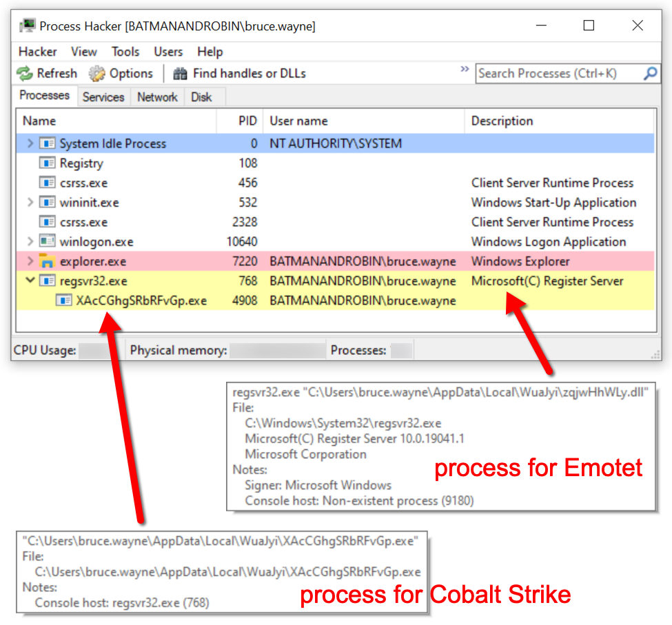
Task: Switch to the Disk tab
Action: 201,97
